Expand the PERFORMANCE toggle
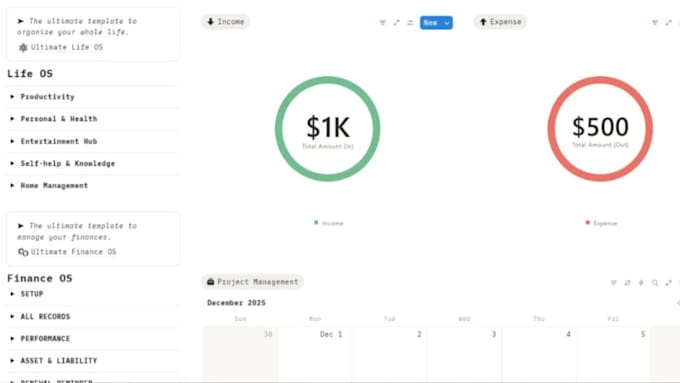 tap(12, 339)
